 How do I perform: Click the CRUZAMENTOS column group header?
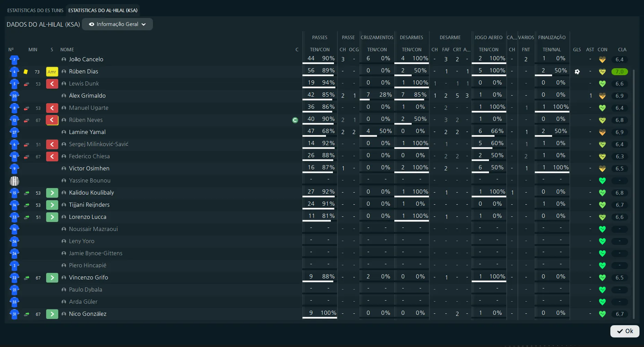tap(377, 37)
